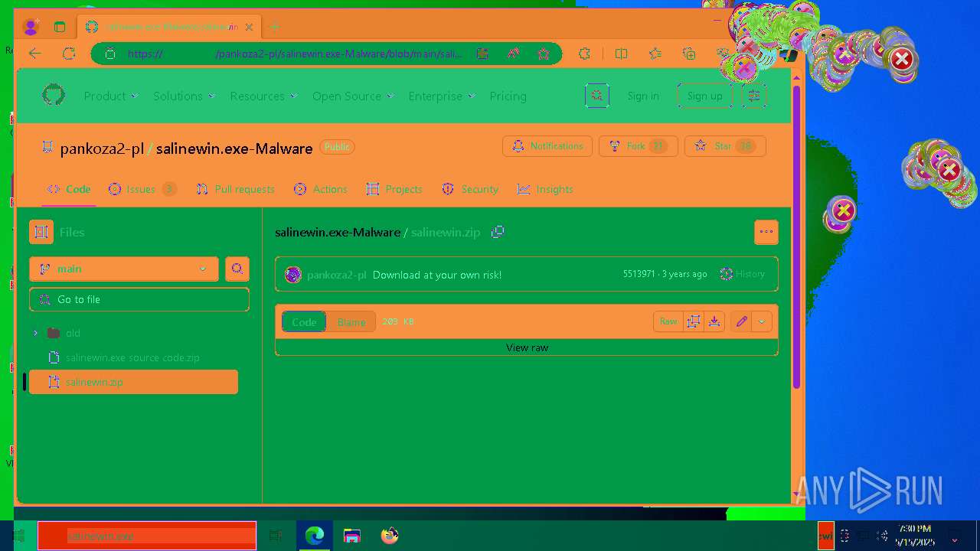Open the tab actions menu icon
Image resolution: width=980 pixels, height=551 pixels.
pyautogui.click(x=60, y=27)
